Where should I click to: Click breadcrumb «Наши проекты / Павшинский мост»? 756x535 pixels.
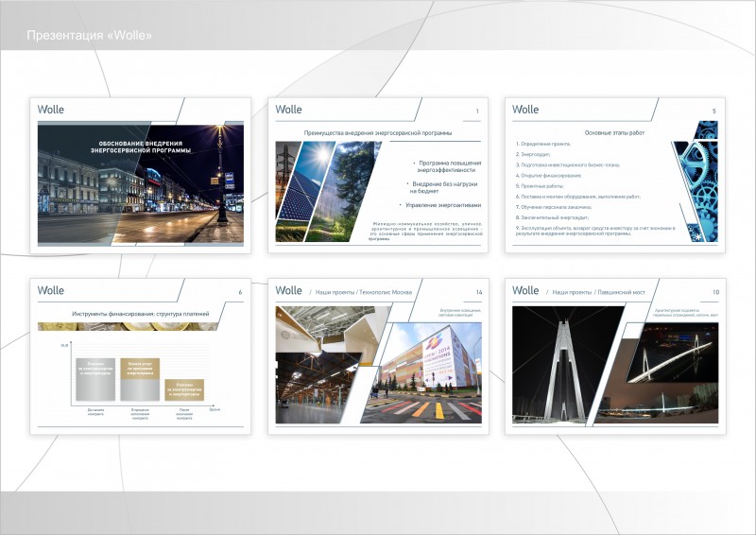(x=598, y=292)
